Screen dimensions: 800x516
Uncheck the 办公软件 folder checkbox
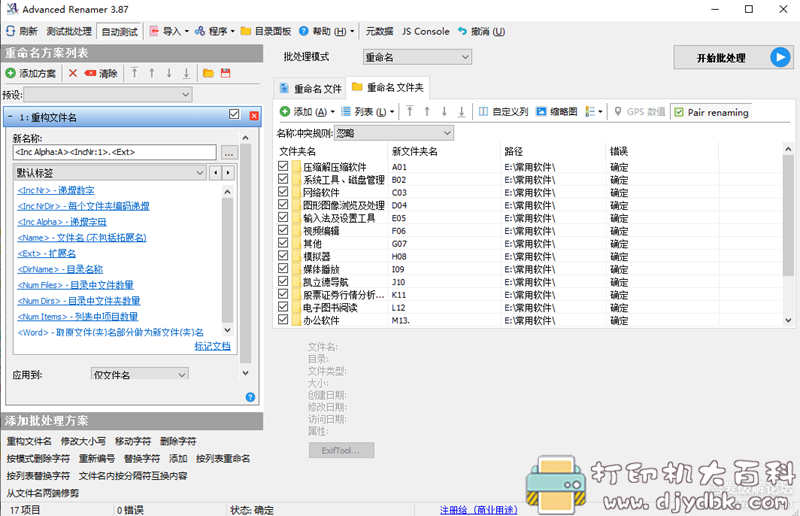[x=283, y=319]
